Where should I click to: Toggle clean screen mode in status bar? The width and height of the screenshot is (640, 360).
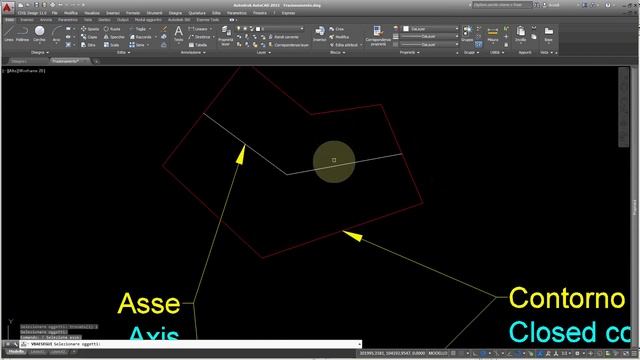point(627,353)
